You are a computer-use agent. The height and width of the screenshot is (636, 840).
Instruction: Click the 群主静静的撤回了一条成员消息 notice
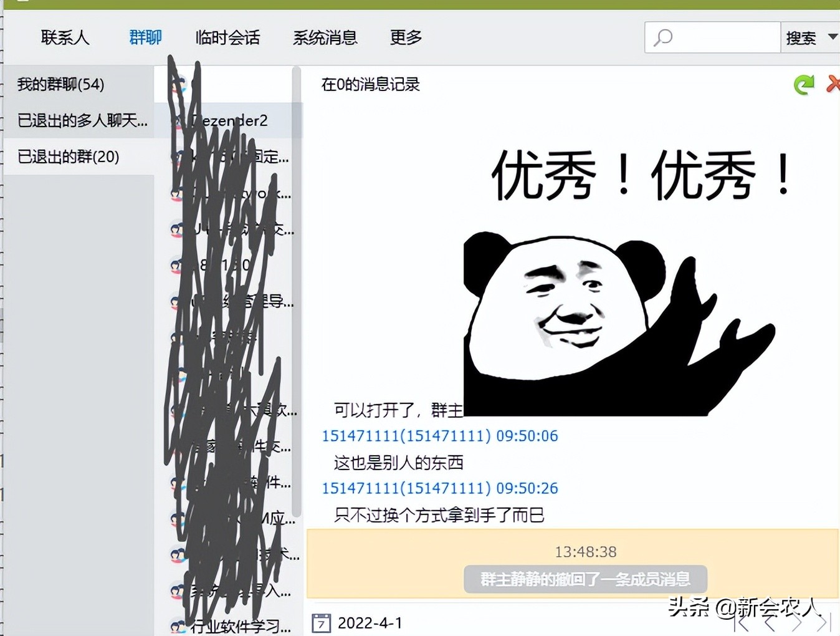point(586,579)
